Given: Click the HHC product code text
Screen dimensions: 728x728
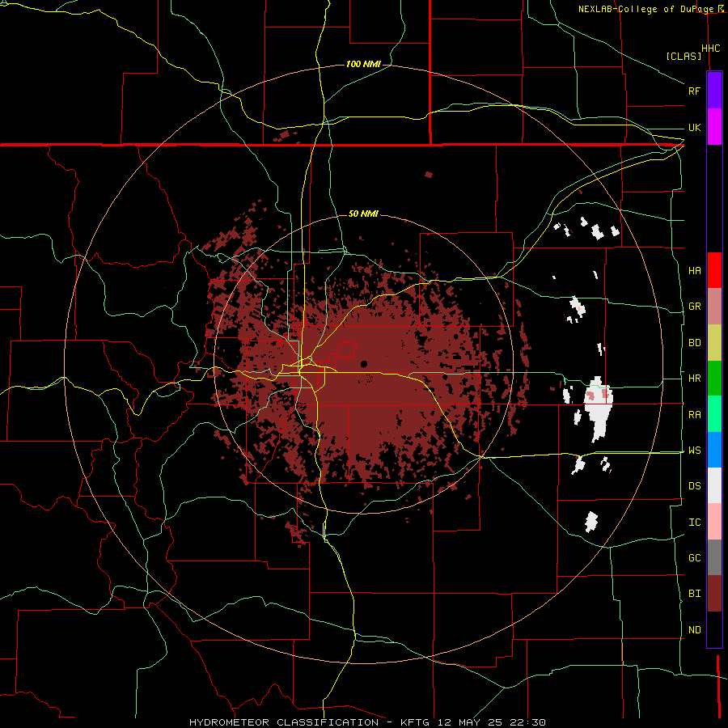Looking at the screenshot, I should [710, 49].
